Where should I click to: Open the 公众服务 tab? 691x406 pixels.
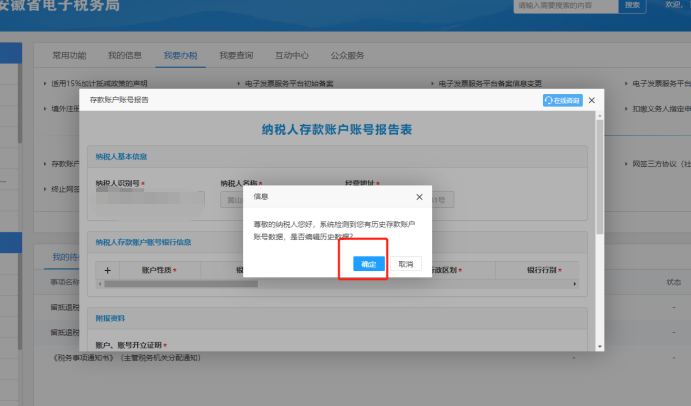tap(346, 55)
